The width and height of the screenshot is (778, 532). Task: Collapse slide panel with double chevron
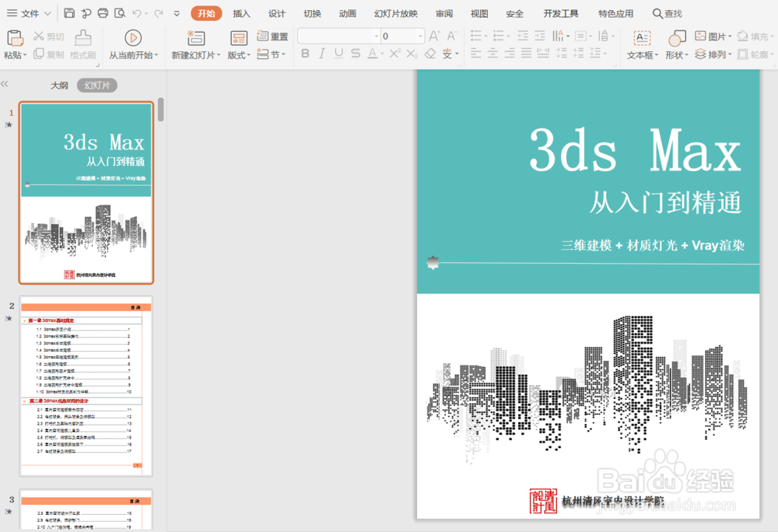(x=5, y=84)
